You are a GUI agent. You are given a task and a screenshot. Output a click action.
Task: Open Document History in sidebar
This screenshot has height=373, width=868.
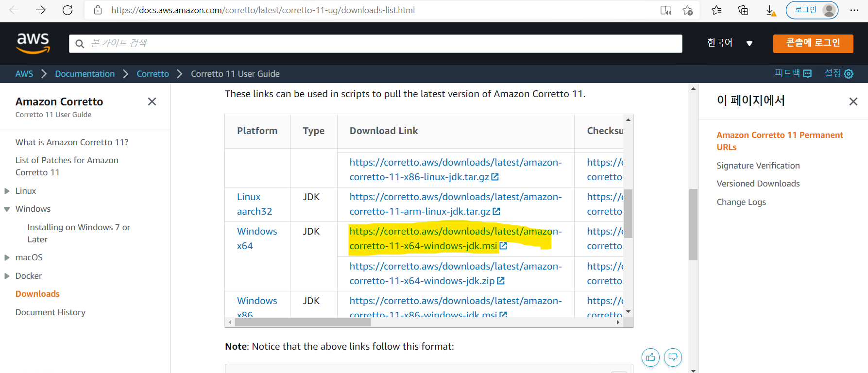tap(51, 312)
